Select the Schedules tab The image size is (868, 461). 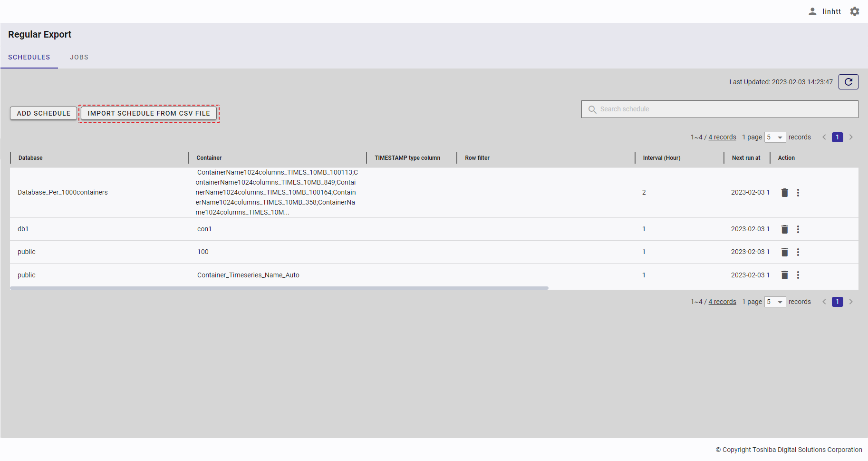(x=29, y=57)
